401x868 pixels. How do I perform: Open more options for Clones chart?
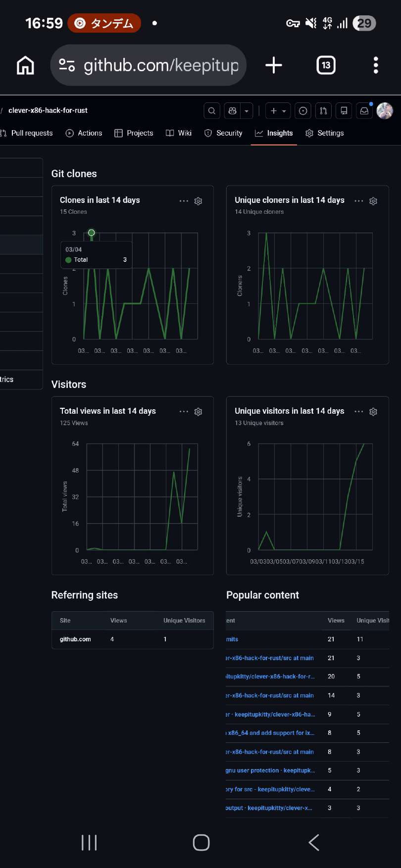point(184,201)
